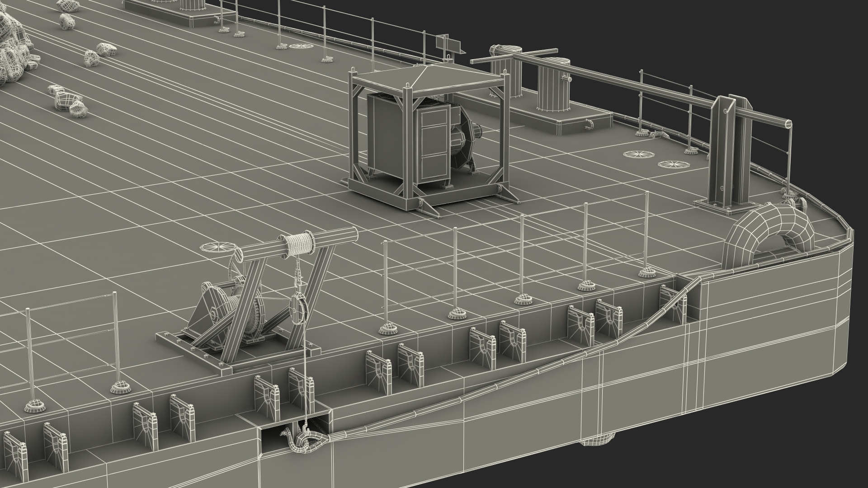Click the rope coil on the winch beam

[x=299, y=245]
